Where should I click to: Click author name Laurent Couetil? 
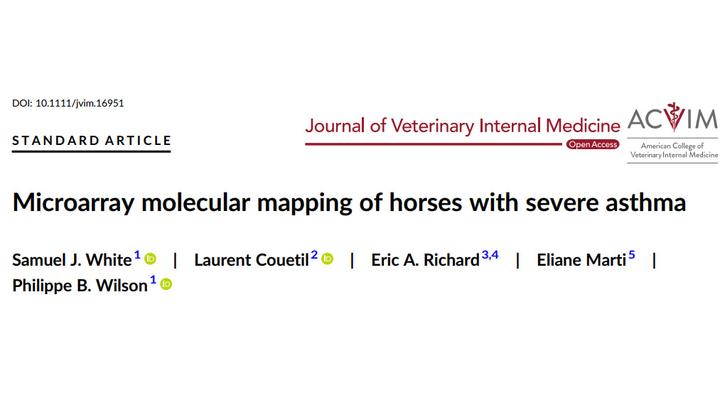click(251, 260)
